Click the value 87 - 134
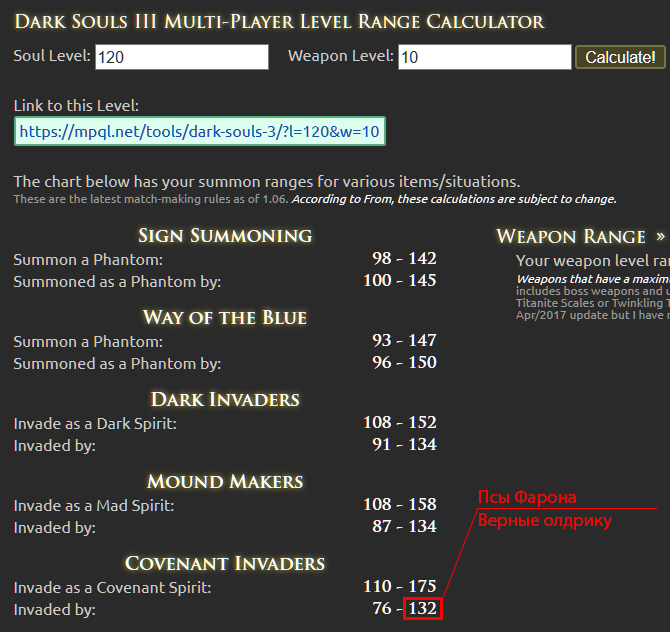Viewport: 670px width, 632px height. click(404, 526)
